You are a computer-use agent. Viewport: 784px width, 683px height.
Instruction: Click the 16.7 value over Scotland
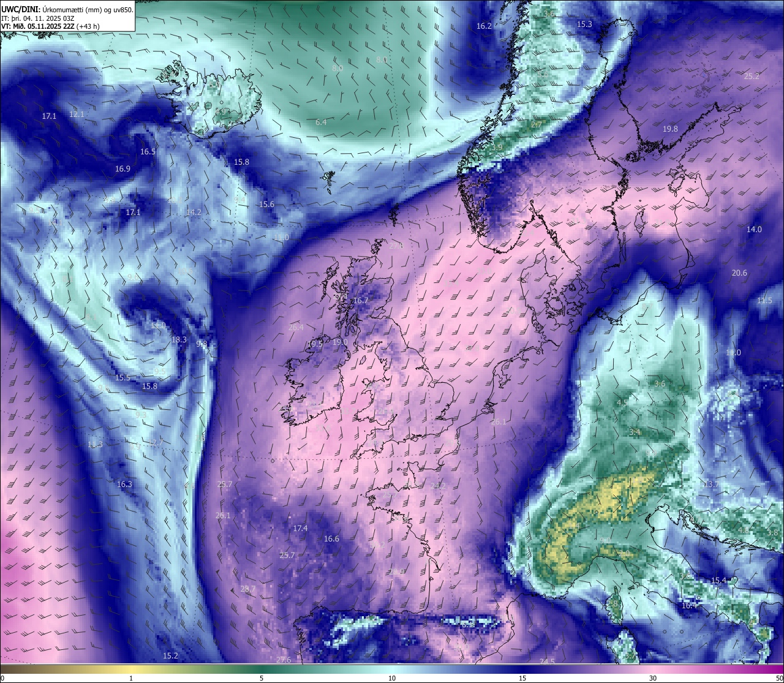(x=361, y=300)
